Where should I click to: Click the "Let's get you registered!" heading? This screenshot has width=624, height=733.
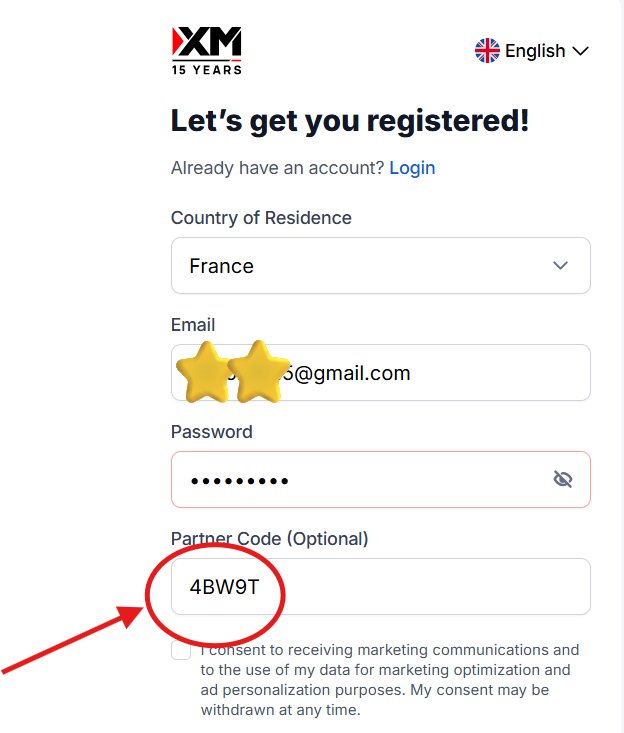pyautogui.click(x=349, y=121)
